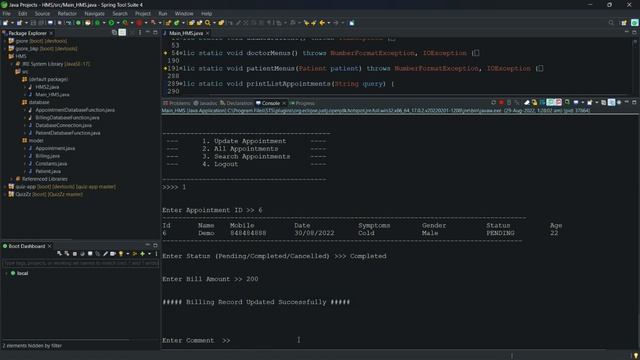Screen dimensions: 640x360
Task: Select Constants.java in model package
Action: coord(51,164)
